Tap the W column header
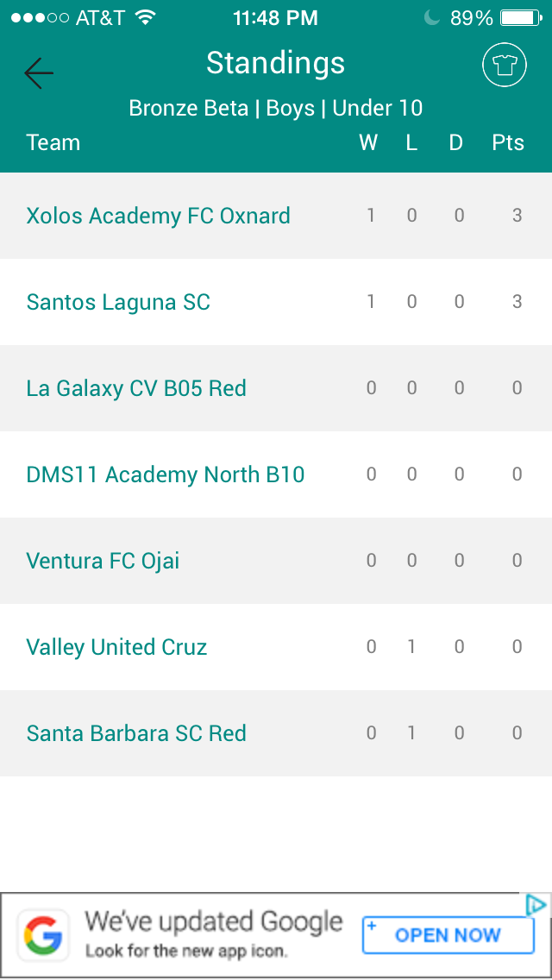The image size is (552, 980). [368, 142]
